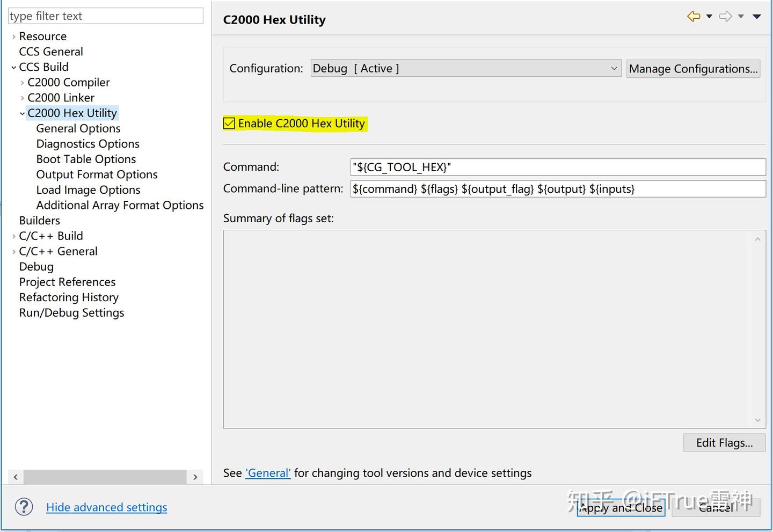Screen dimensions: 773x532
Task: Toggle the Enable C2000 Hex Utility checkbox
Action: (229, 123)
